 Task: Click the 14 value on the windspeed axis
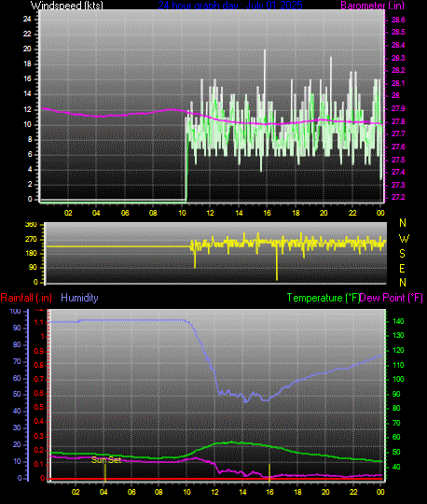(x=27, y=94)
